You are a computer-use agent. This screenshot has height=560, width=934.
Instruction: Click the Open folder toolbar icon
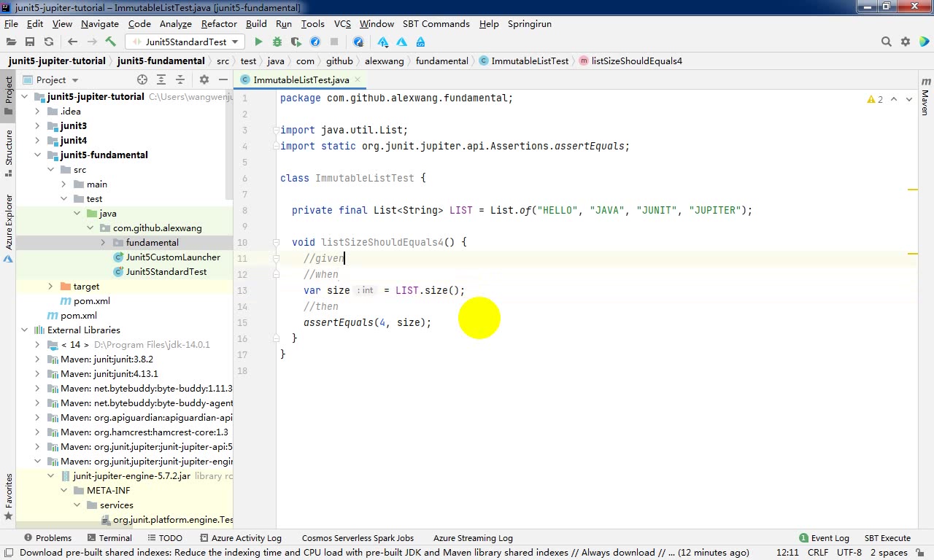tap(11, 42)
